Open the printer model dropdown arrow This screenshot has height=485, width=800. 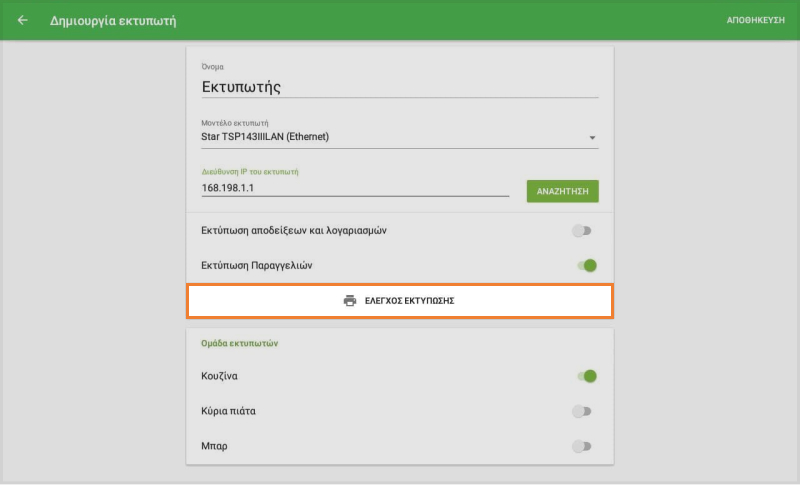click(x=592, y=137)
